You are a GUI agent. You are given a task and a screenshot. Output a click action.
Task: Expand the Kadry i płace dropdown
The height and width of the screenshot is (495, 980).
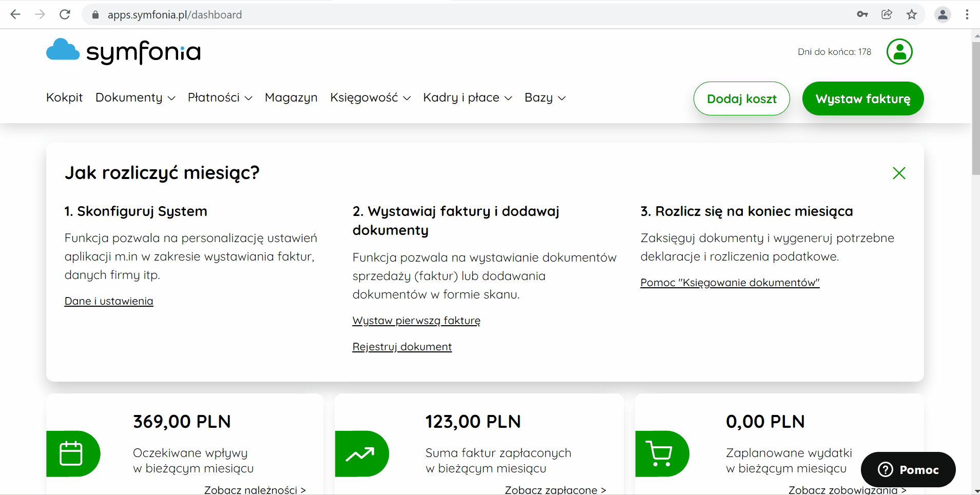tap(468, 97)
